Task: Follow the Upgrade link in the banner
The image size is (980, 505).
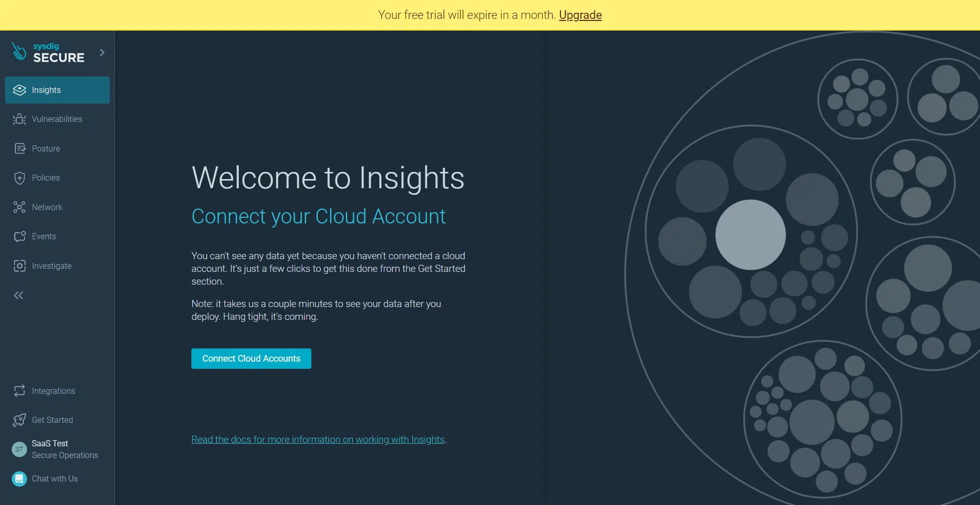Action: click(x=580, y=15)
